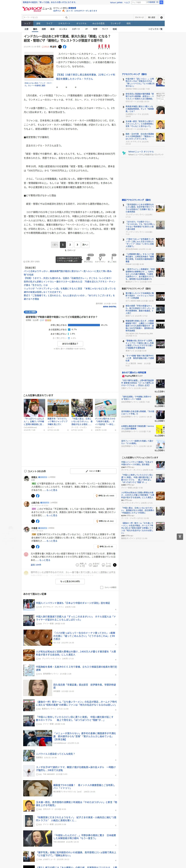
Task: Click 購入履歴 link in header
Action: coord(152,18)
